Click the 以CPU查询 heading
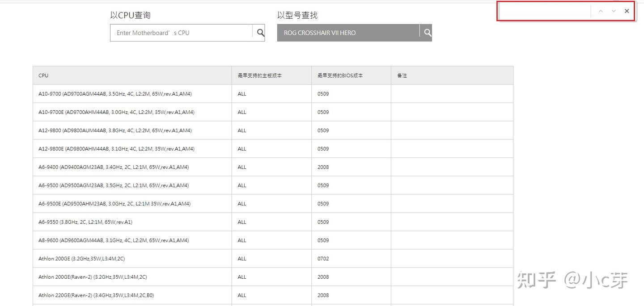Screen dimensions: 644x306 coord(130,15)
